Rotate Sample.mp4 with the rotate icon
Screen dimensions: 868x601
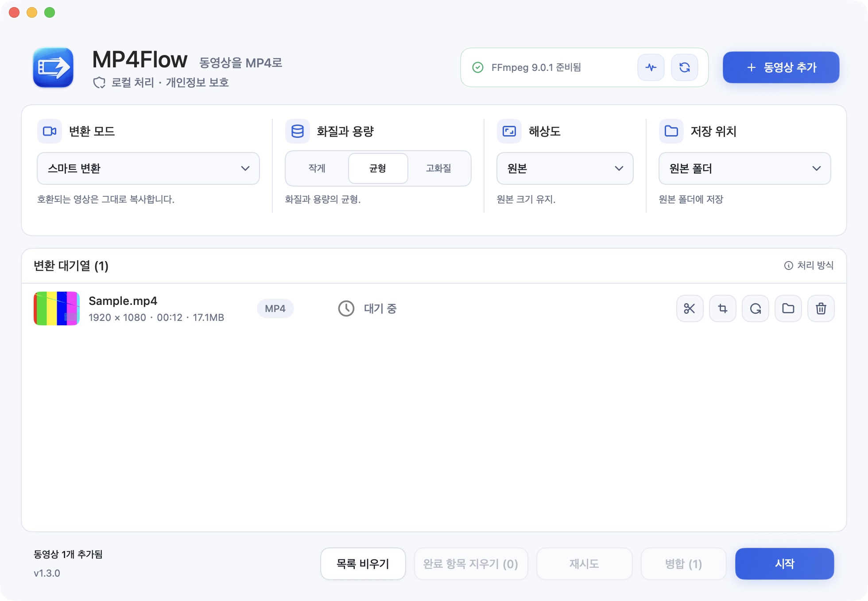(755, 308)
